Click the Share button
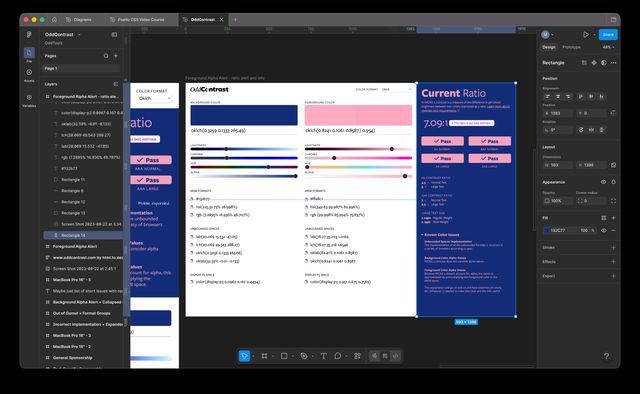 [x=608, y=35]
